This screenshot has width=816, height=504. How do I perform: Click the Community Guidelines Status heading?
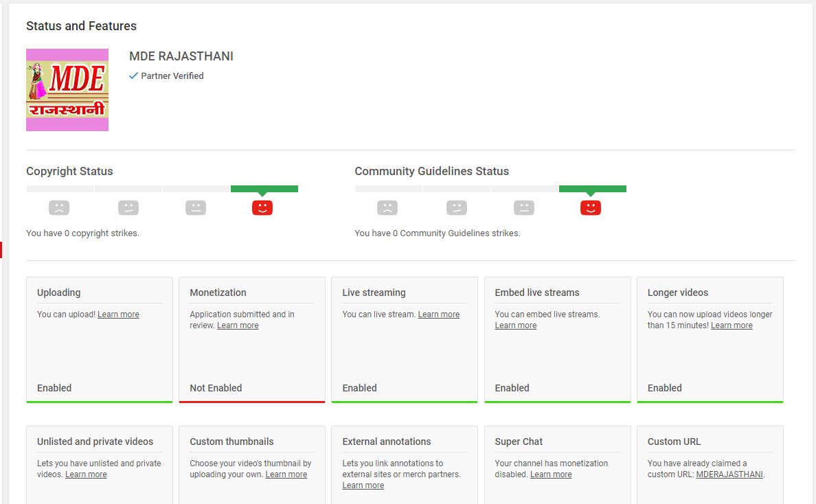point(432,171)
